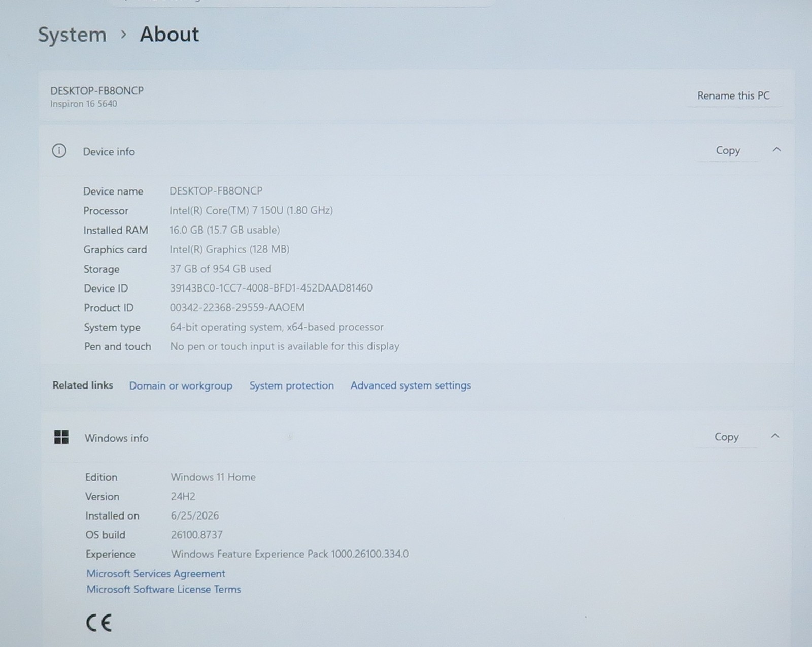Click the Graphics card value Intel(R) Graphics
812x647 pixels.
click(229, 249)
